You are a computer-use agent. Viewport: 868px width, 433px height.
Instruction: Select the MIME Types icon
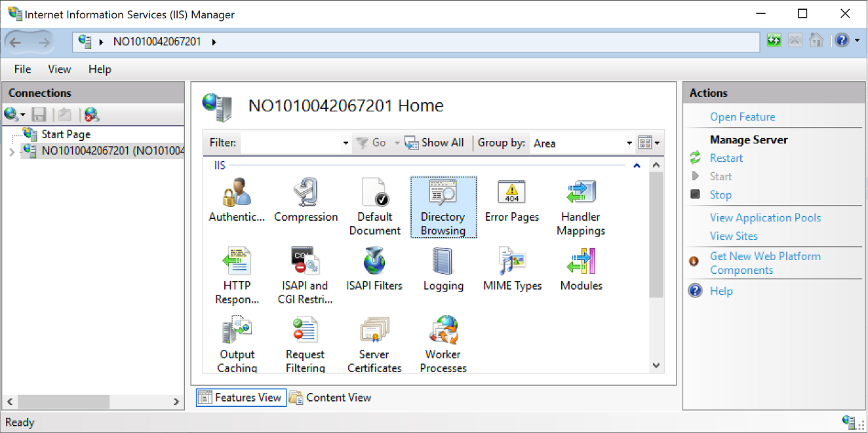512,262
